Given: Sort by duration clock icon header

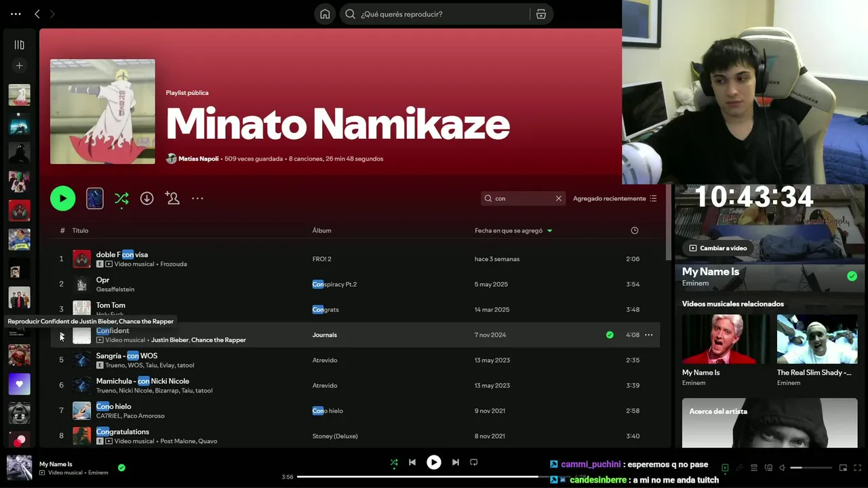Looking at the screenshot, I should click(635, 230).
